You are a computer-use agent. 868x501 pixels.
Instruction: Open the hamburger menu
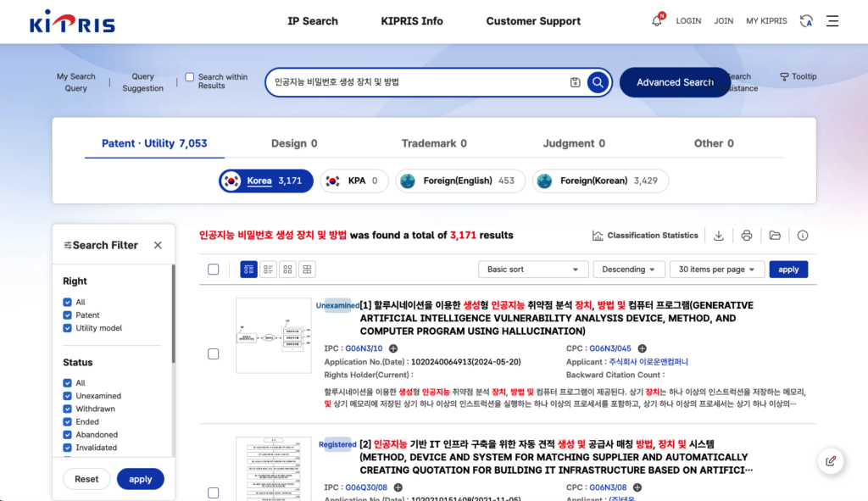coord(832,21)
